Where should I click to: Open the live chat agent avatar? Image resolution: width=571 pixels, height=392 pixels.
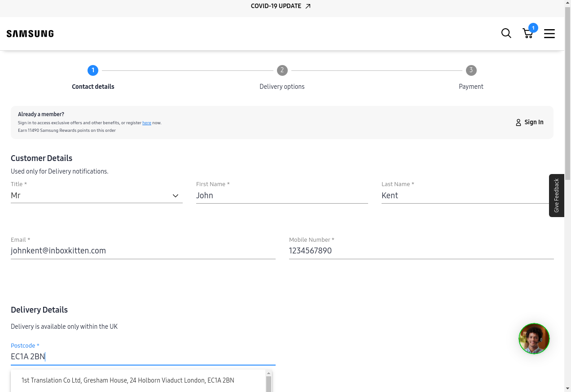point(534,339)
